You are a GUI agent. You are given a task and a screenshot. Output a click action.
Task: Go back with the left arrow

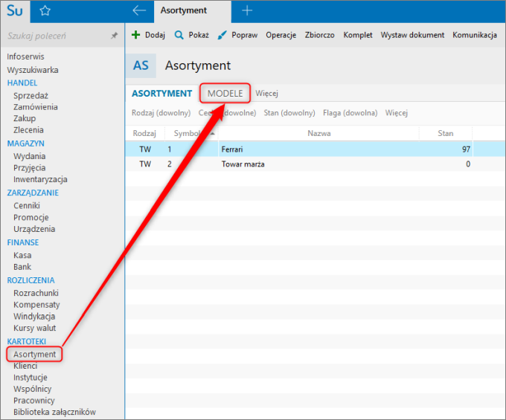139,10
